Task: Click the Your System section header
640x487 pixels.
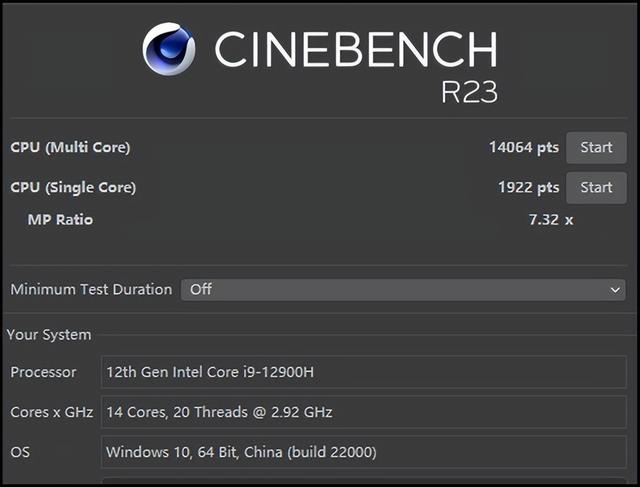Action: coord(49,335)
